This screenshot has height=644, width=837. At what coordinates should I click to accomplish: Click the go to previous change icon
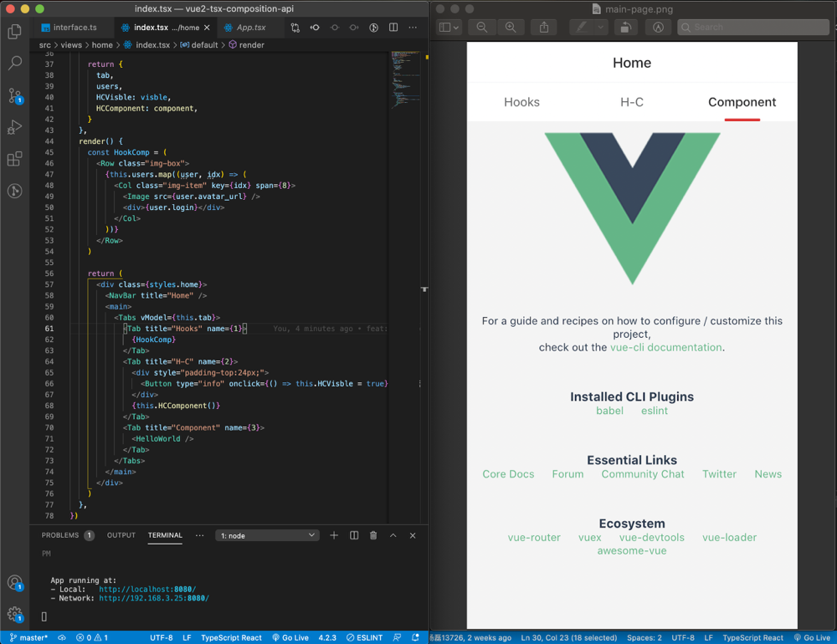(315, 28)
